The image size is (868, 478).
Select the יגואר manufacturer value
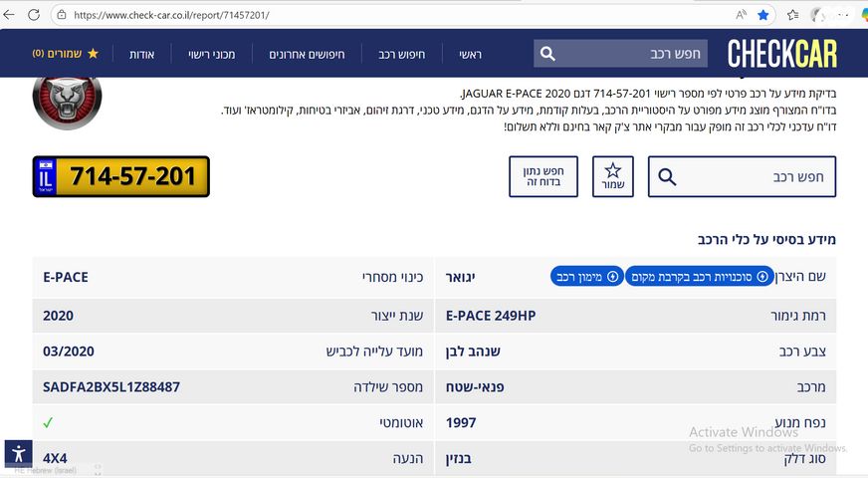click(461, 277)
